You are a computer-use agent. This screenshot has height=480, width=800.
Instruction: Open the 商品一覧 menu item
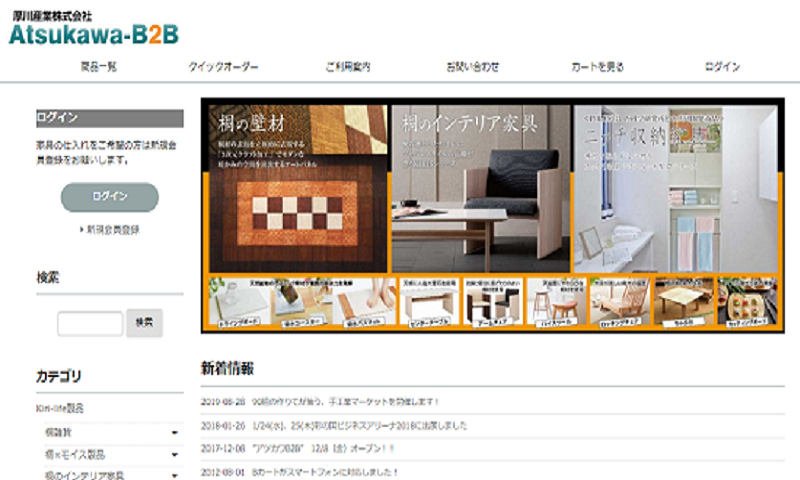[x=99, y=67]
